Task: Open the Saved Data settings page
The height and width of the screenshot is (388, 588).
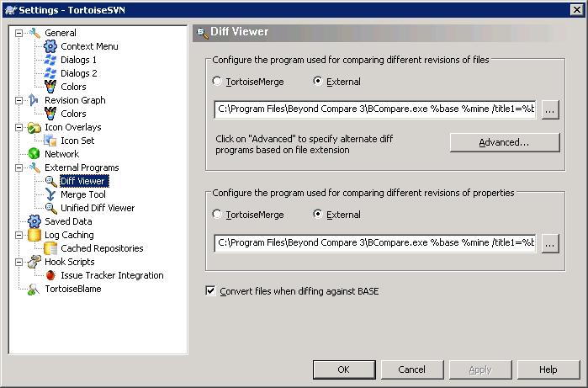Action: click(x=68, y=221)
